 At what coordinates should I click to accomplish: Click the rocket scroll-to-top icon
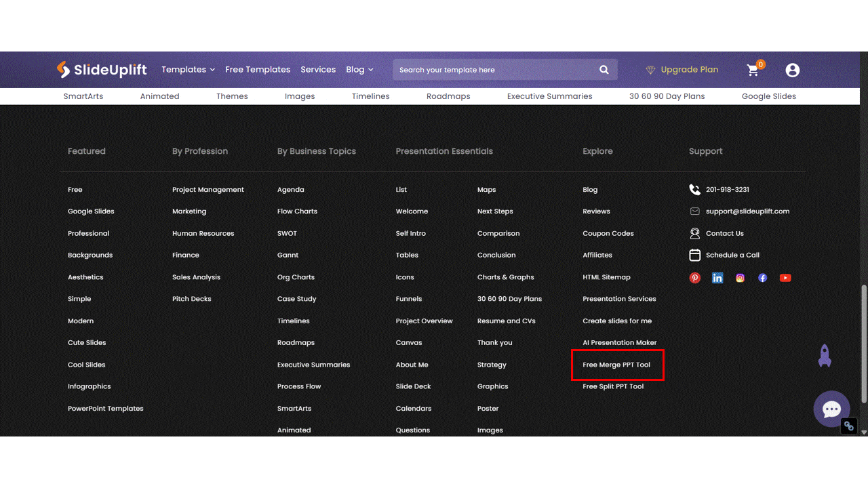pyautogui.click(x=825, y=356)
